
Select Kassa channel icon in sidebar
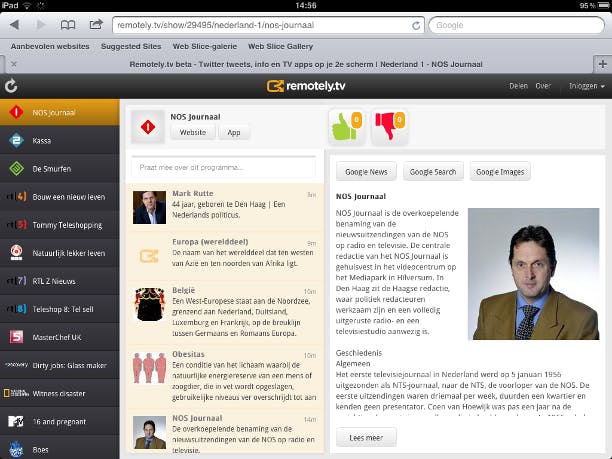[x=16, y=141]
